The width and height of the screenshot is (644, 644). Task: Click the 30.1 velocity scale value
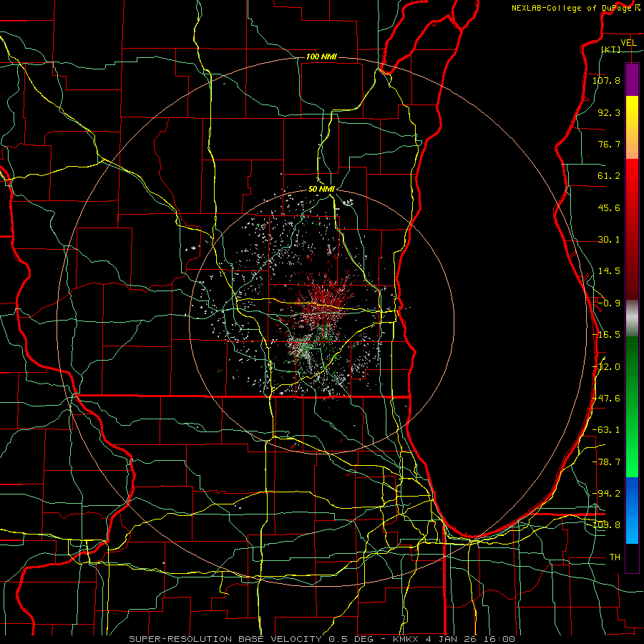click(609, 240)
